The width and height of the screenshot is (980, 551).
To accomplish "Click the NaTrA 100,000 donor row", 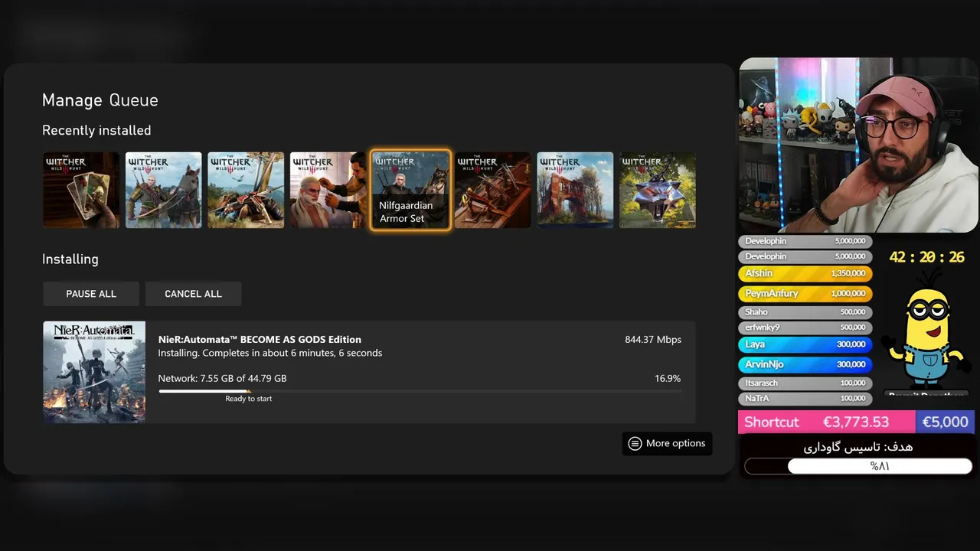I will pos(805,398).
